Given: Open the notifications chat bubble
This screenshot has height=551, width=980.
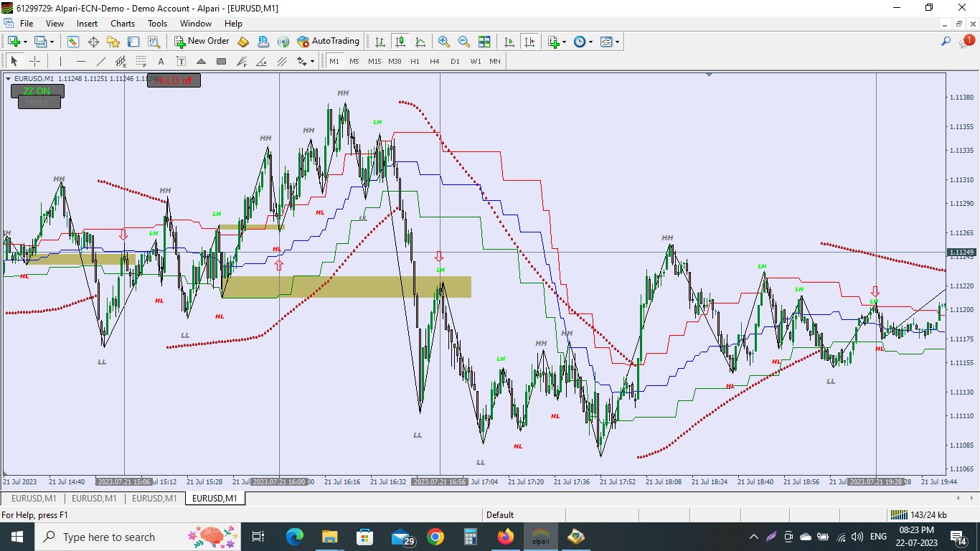Looking at the screenshot, I should [966, 42].
